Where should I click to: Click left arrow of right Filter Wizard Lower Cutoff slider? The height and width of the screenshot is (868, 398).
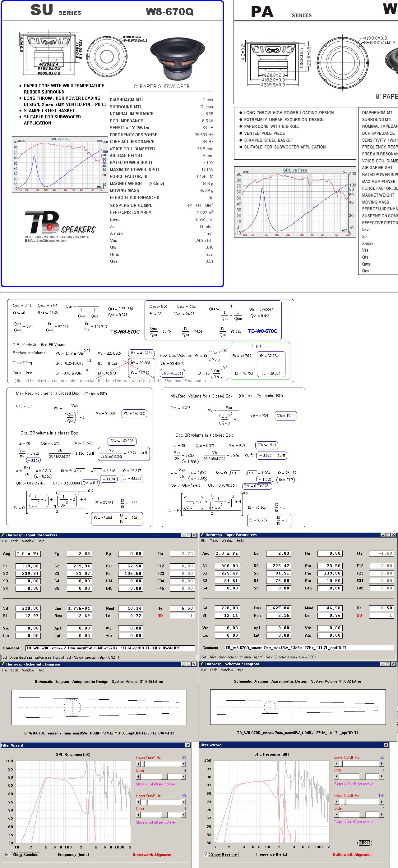pos(336,764)
